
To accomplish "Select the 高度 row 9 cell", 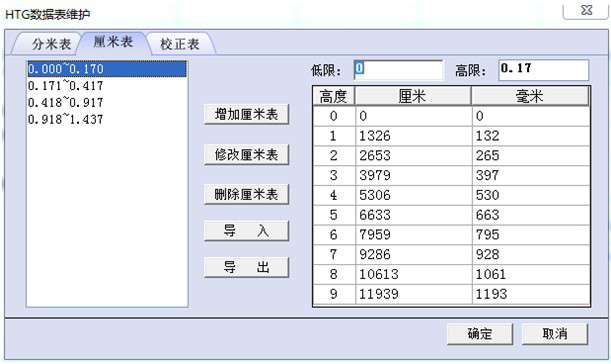I will point(334,294).
